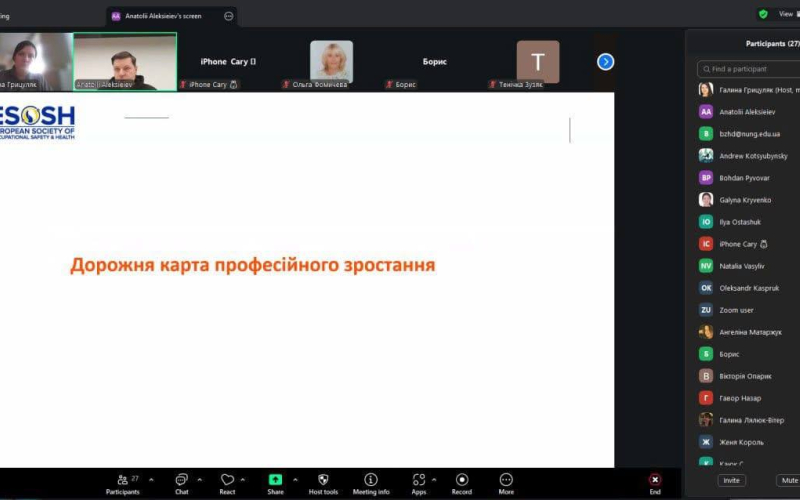The height and width of the screenshot is (500, 800).
Task: Click the React heart icon
Action: point(227,480)
